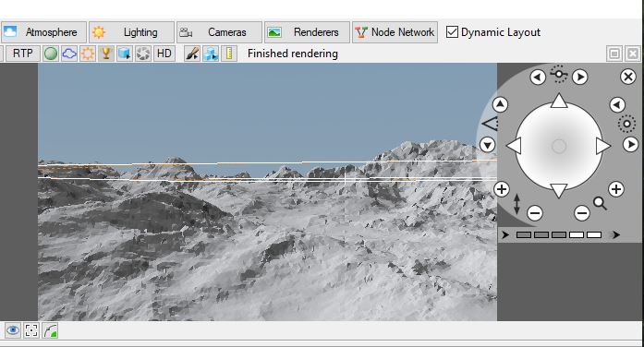
Task: Toggle the RTP real-time preview button
Action: [x=22, y=54]
